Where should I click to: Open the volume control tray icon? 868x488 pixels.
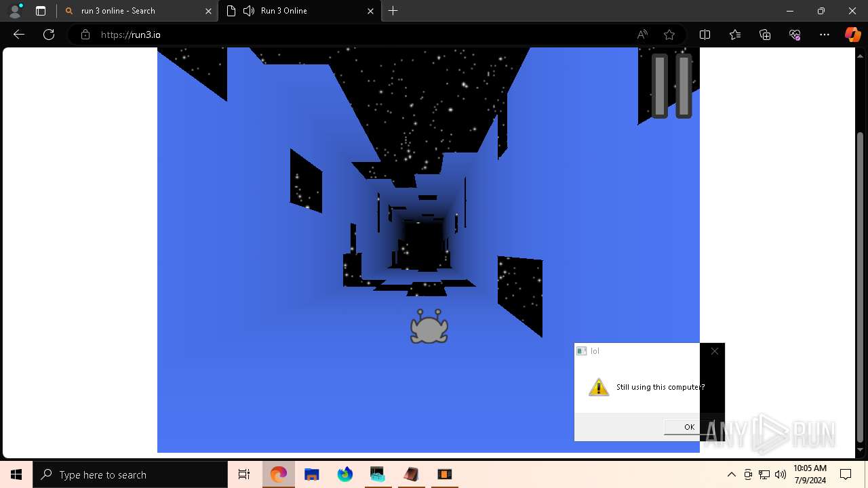click(781, 474)
